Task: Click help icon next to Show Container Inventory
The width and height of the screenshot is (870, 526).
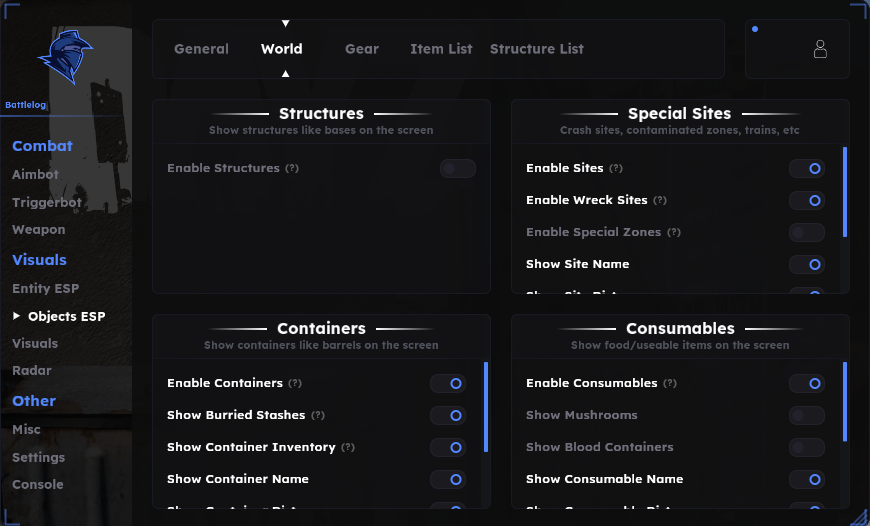Action: 348,447
